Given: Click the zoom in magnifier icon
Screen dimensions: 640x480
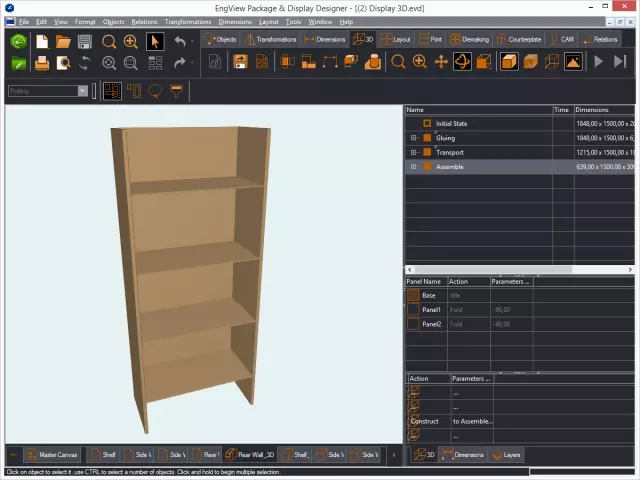Looking at the screenshot, I should click(x=131, y=41).
